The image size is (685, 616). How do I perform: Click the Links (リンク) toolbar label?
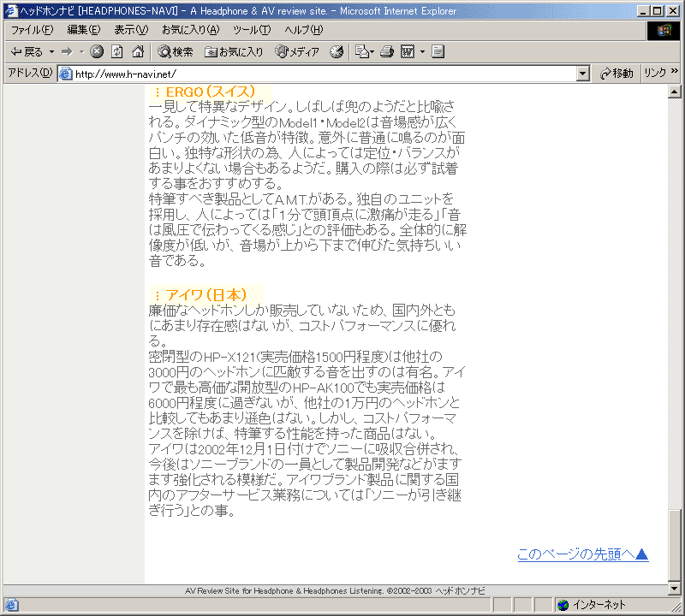point(655,73)
